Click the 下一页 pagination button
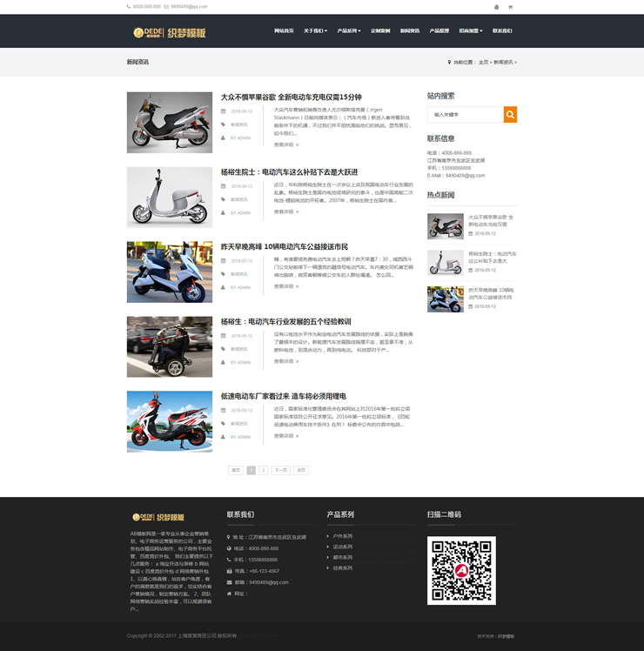This screenshot has width=644, height=651. [280, 470]
